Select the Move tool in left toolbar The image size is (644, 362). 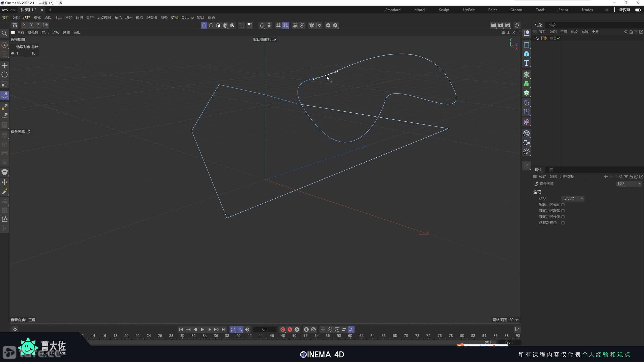pyautogui.click(x=5, y=66)
